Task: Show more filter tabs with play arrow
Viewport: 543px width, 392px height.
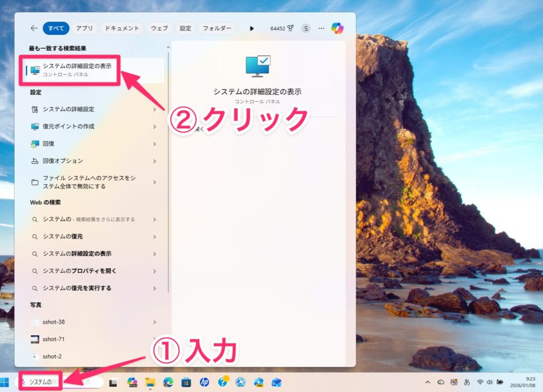Action: pos(252,28)
